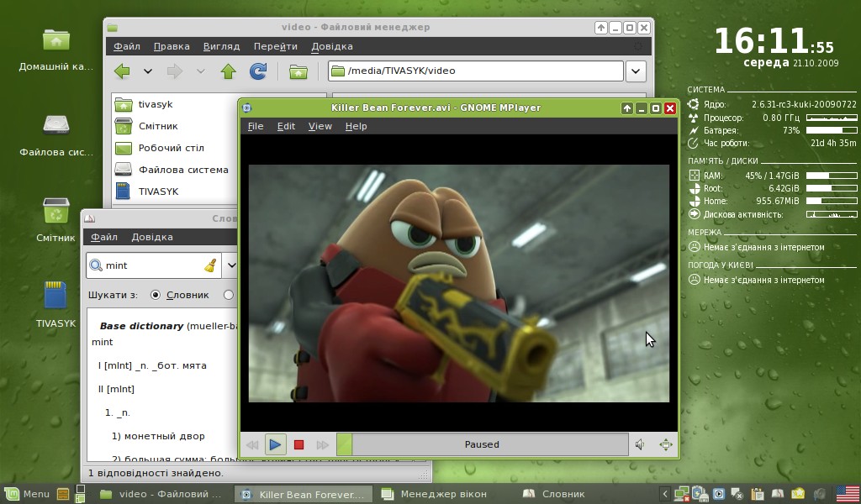Switch to video file manager taskbar button
This screenshot has height=504, width=861.
[161, 494]
